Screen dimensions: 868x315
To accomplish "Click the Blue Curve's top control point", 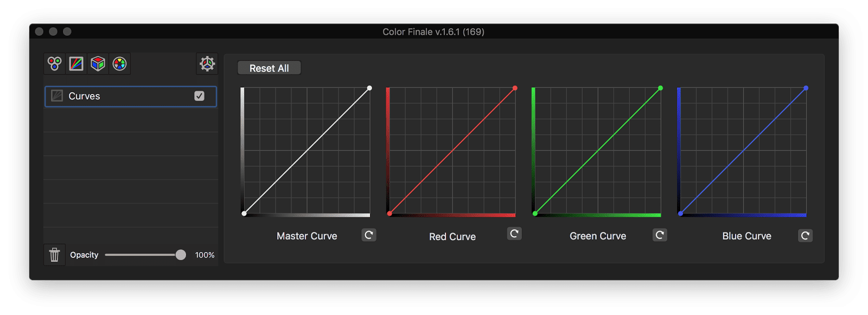I will coord(806,87).
